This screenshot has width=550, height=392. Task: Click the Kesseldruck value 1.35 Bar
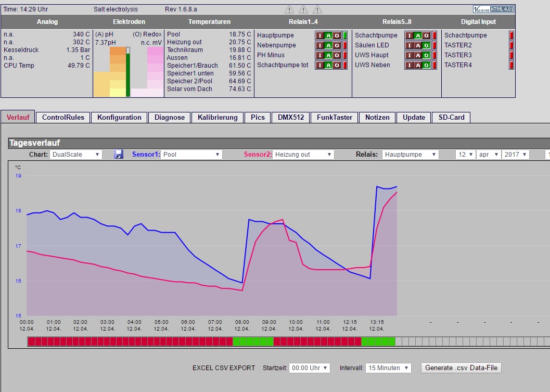pos(78,50)
